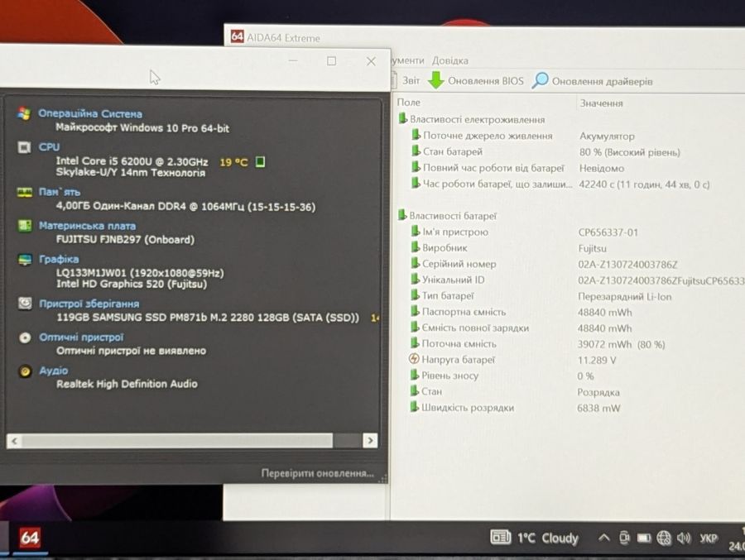Click the monitor icon beside Графіка
745x560 pixels.
click(x=24, y=260)
